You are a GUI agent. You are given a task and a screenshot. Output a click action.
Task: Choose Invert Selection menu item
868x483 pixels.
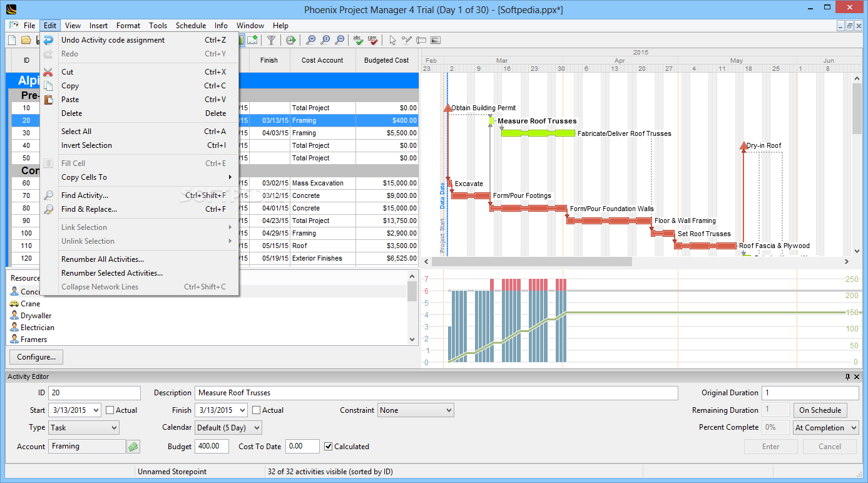coord(139,145)
